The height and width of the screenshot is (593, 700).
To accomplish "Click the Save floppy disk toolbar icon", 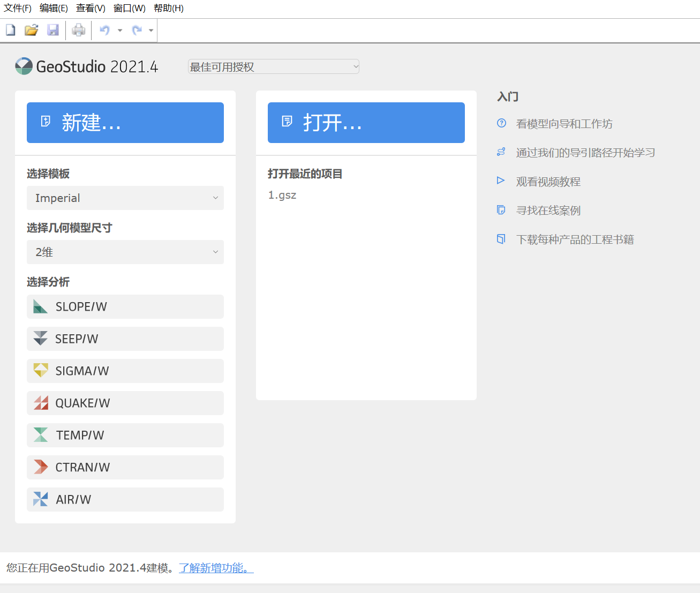I will tap(53, 30).
